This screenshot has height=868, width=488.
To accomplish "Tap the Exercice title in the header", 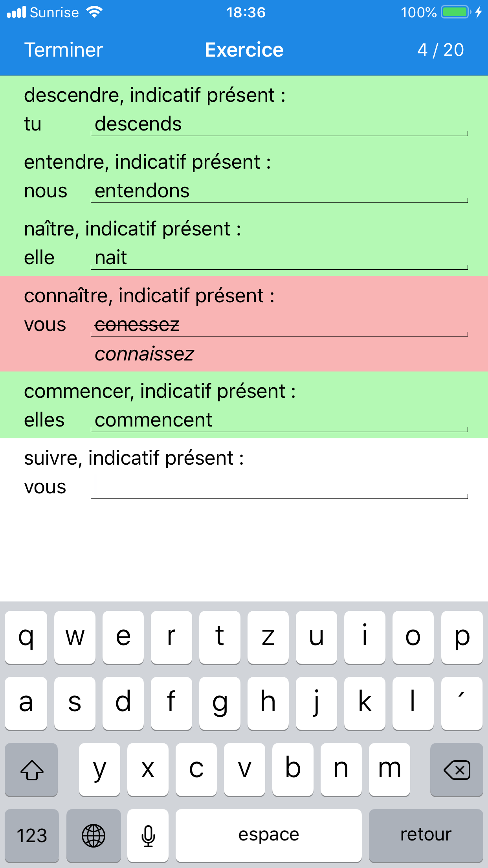I will click(x=244, y=50).
